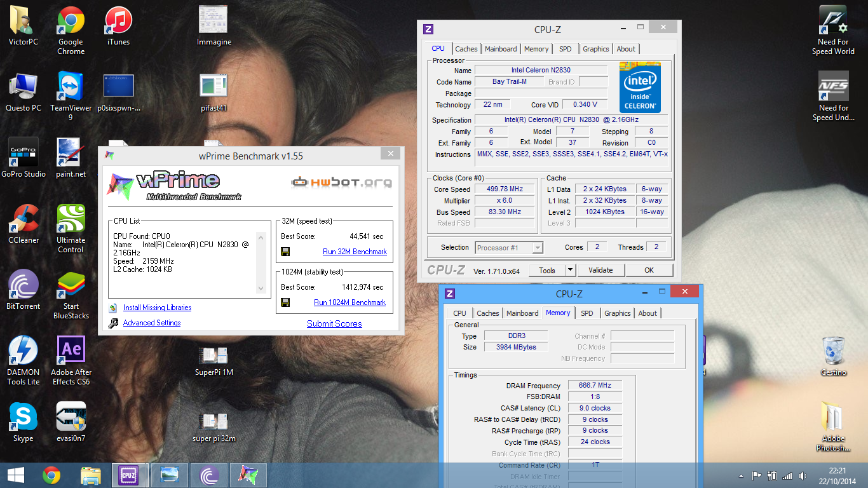This screenshot has height=488, width=868.
Task: Open Adobe After Effects CS6 shortcut
Action: pyautogui.click(x=71, y=360)
